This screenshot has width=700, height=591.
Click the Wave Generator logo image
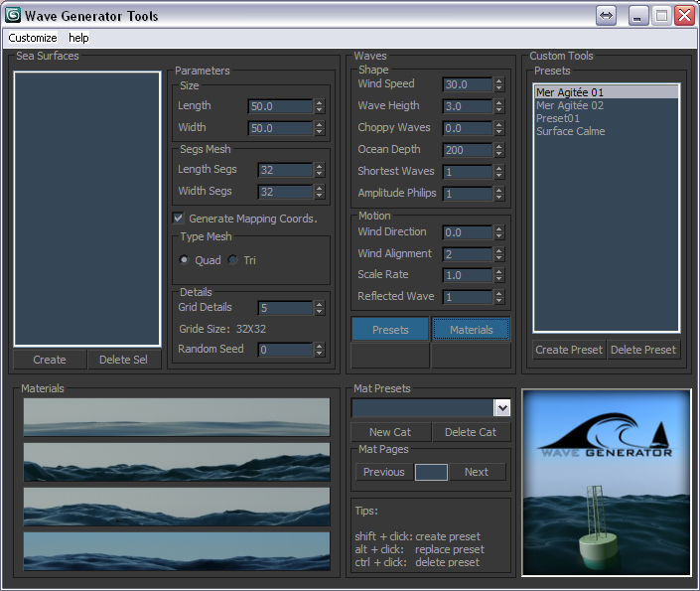pyautogui.click(x=607, y=483)
